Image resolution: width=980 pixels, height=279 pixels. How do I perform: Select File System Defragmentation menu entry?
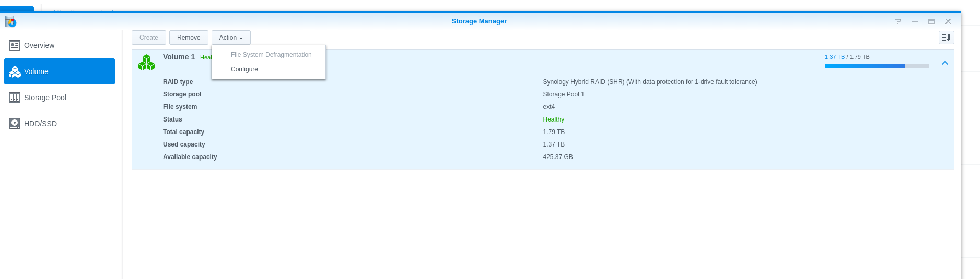[269, 55]
